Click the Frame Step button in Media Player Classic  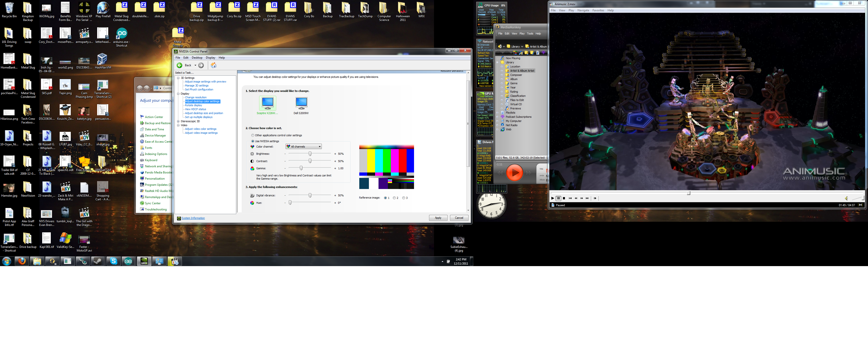(595, 198)
